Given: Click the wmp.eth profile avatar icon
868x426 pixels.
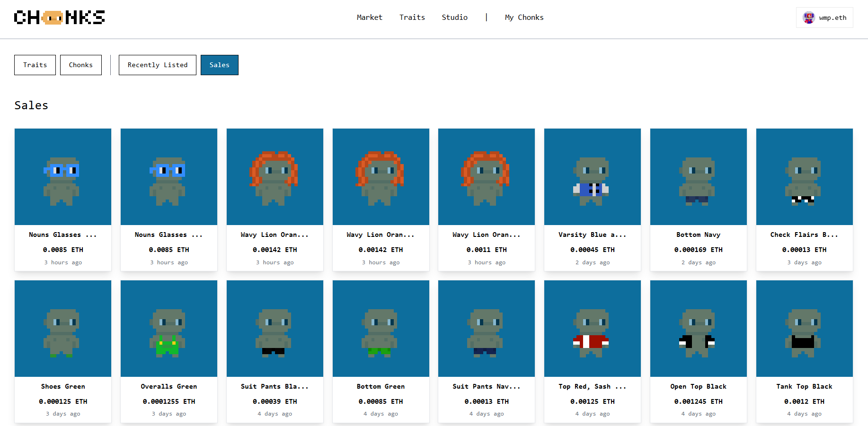Looking at the screenshot, I should [809, 18].
